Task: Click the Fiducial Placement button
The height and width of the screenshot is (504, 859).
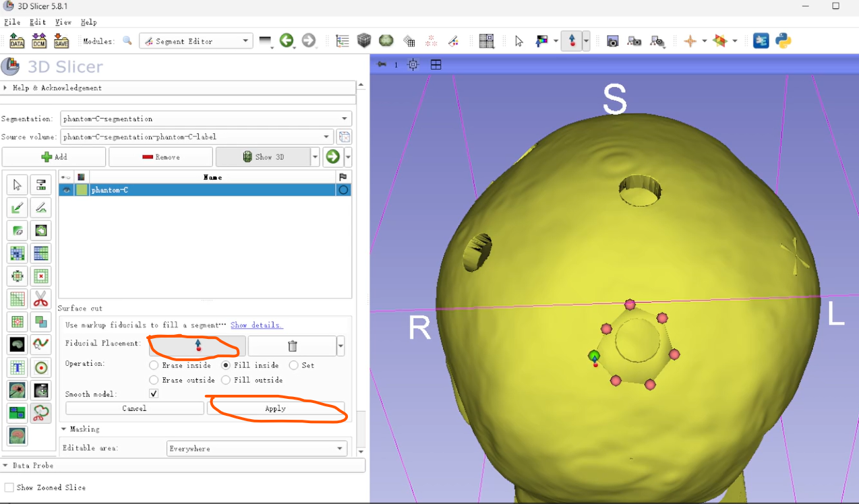Action: coord(198,346)
